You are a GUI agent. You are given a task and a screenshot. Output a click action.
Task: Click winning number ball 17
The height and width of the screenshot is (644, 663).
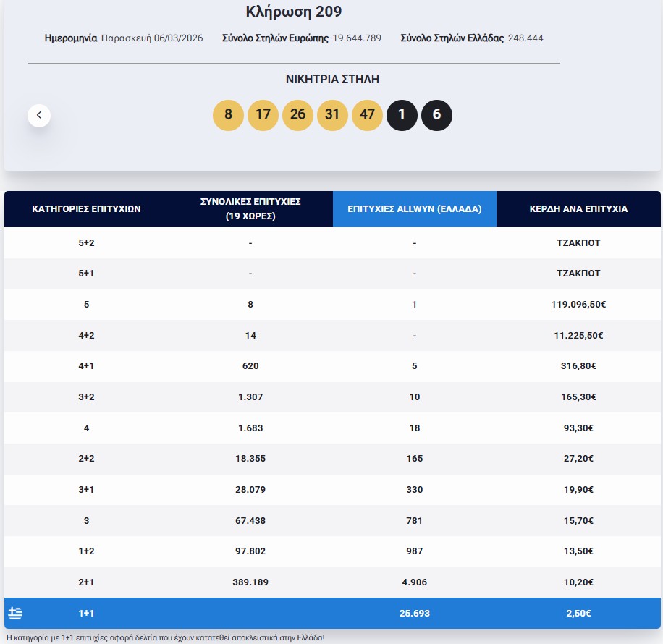point(263,115)
